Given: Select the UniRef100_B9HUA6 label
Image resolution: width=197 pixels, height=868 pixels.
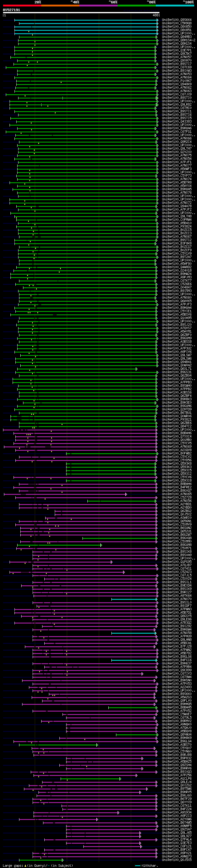Looking at the screenshot, I should [176, 128].
